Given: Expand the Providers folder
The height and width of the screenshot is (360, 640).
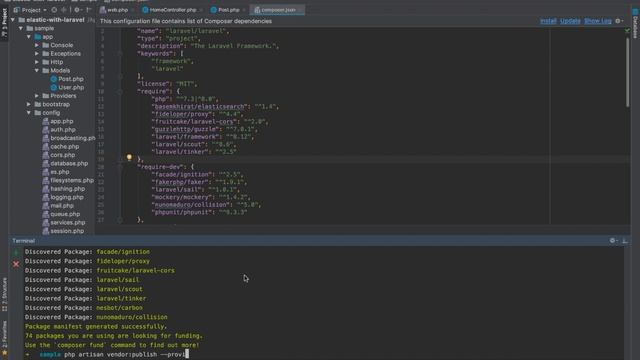Looking at the screenshot, I should coord(37,96).
